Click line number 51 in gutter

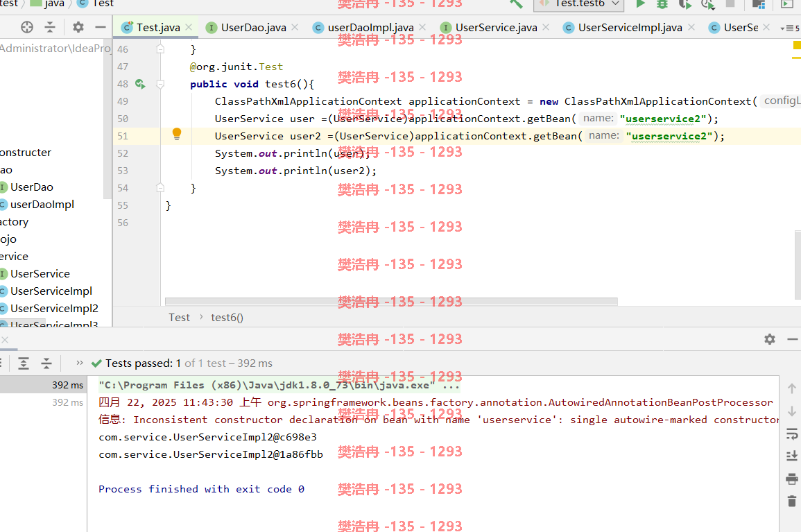click(123, 136)
